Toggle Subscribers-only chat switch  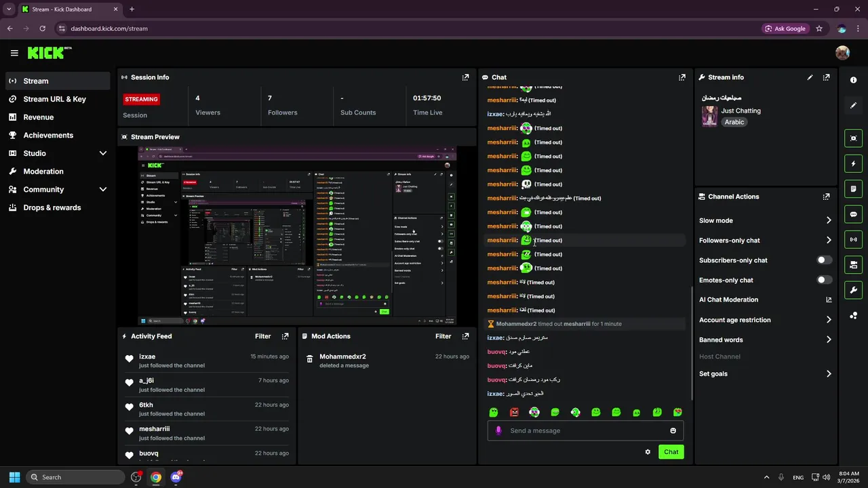(825, 260)
